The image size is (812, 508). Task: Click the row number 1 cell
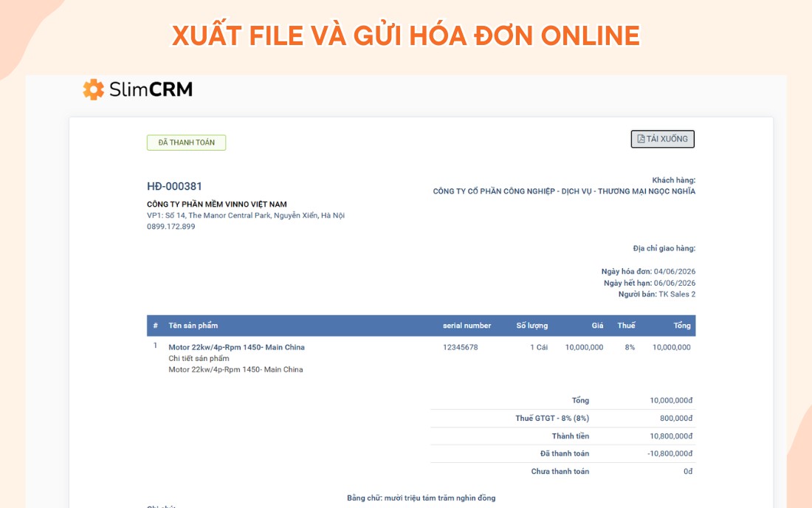click(155, 346)
